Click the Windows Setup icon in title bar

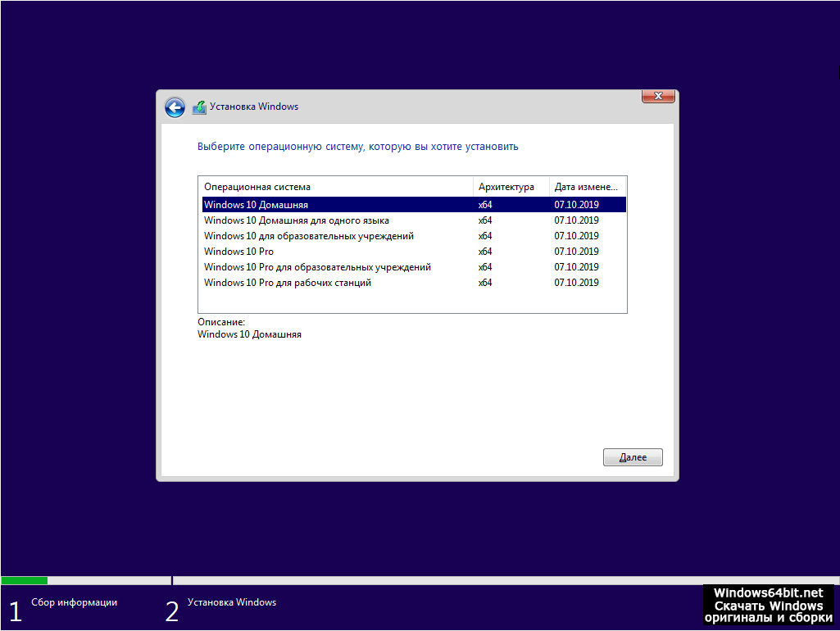199,107
